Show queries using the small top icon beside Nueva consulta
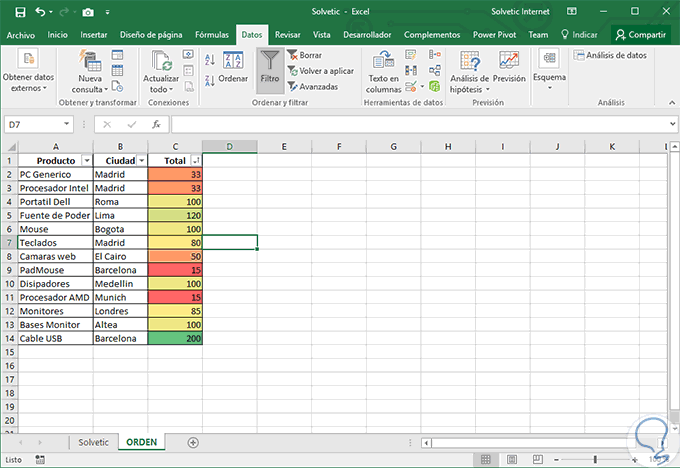Screen dimensions: 680x468 (117, 55)
